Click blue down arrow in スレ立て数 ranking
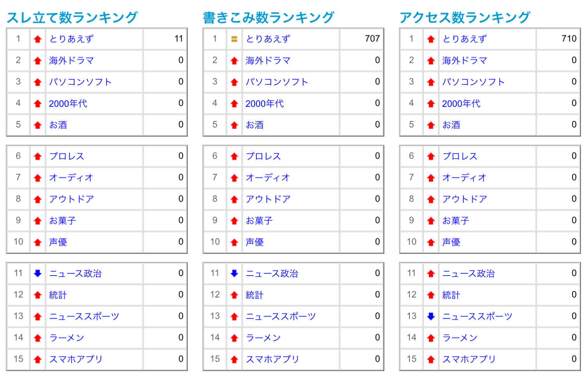 [x=38, y=273]
